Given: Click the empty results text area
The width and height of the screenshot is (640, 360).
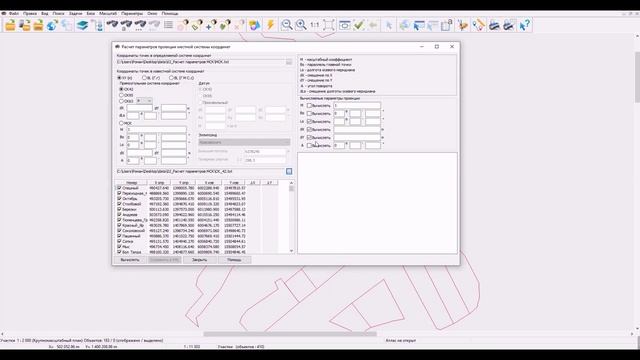Looking at the screenshot, I should tap(377, 203).
